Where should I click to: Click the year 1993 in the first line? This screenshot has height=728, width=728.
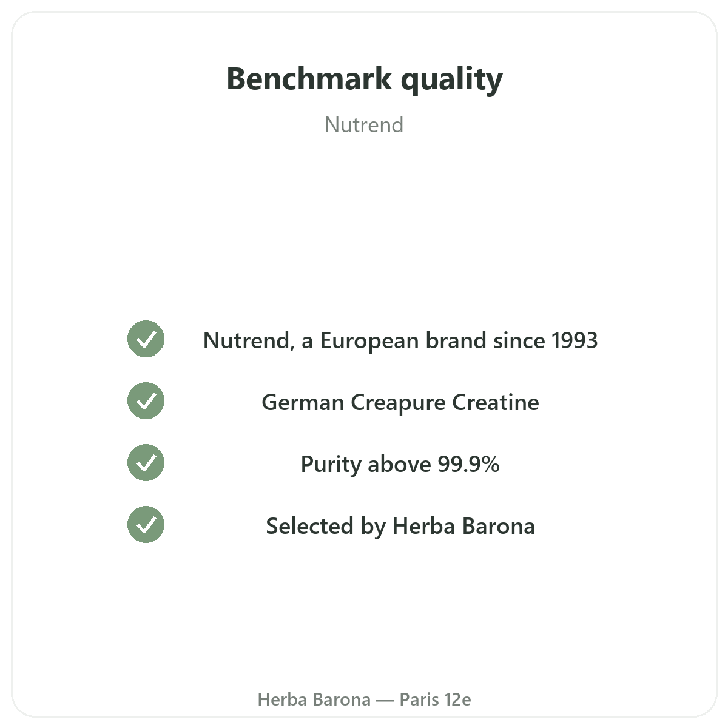coord(574,340)
